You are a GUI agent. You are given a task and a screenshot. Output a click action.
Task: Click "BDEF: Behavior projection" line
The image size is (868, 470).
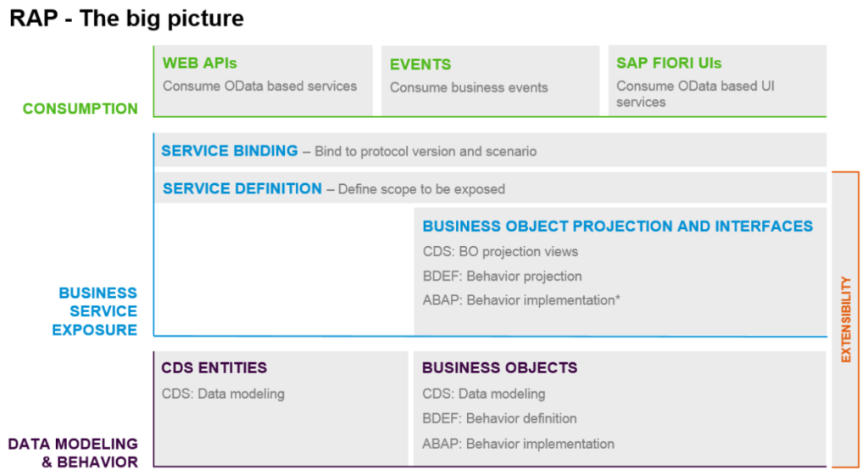tap(502, 276)
